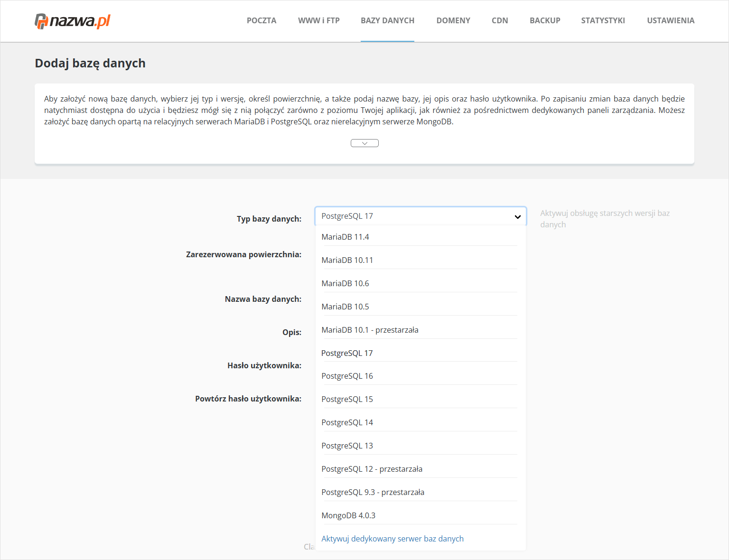Click the Nazwa bazy danych label
The image size is (729, 560).
click(x=263, y=299)
